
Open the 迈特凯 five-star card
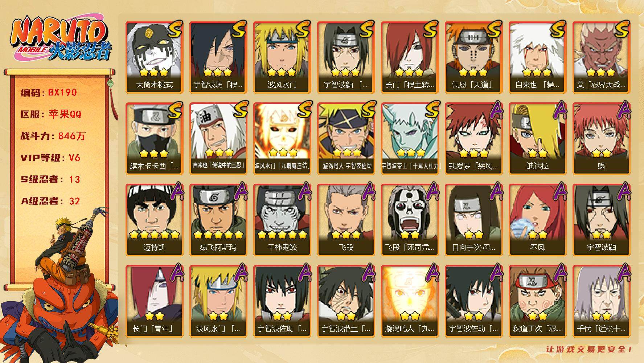coord(154,220)
